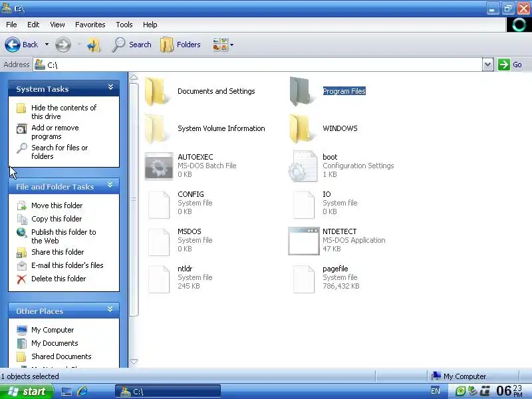Select the Program Files folder icon
Viewport: 532px width, 399px height.
[301, 91]
